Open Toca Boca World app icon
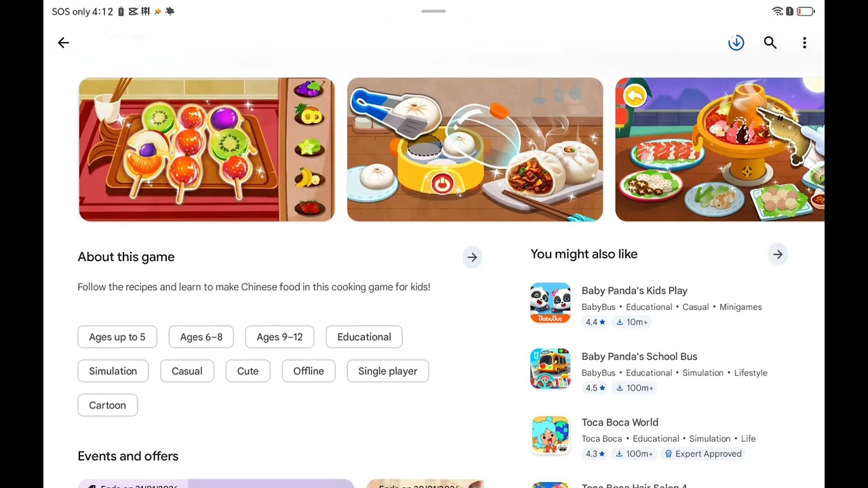The width and height of the screenshot is (868, 488). click(x=550, y=434)
